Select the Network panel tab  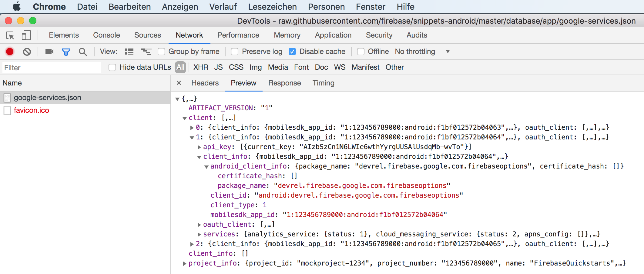(x=189, y=35)
